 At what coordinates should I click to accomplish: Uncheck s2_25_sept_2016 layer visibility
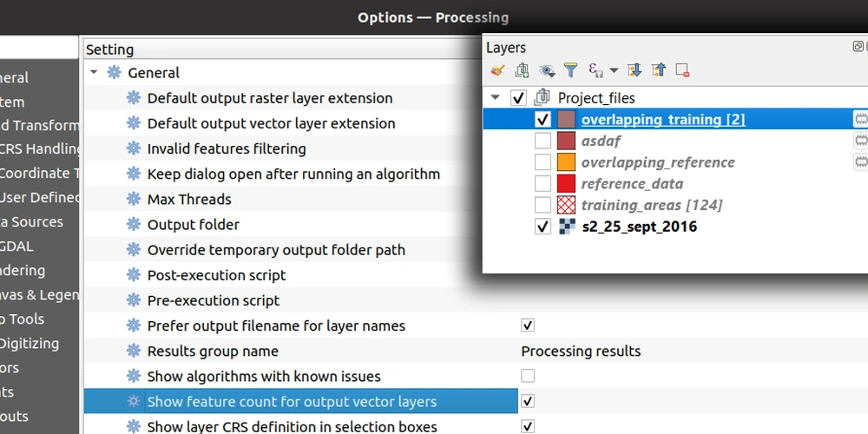pyautogui.click(x=542, y=227)
